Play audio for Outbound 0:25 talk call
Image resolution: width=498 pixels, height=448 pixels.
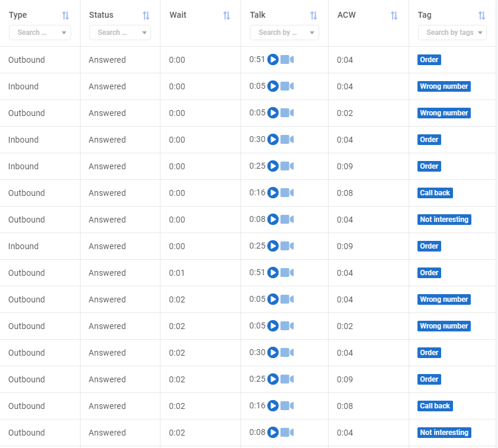tap(273, 379)
